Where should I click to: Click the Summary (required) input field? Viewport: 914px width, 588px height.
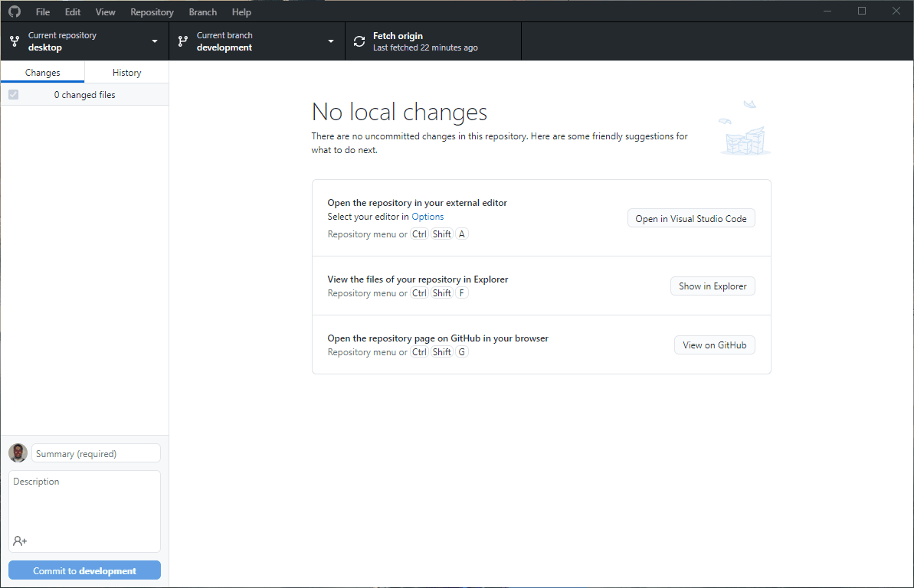[97, 453]
